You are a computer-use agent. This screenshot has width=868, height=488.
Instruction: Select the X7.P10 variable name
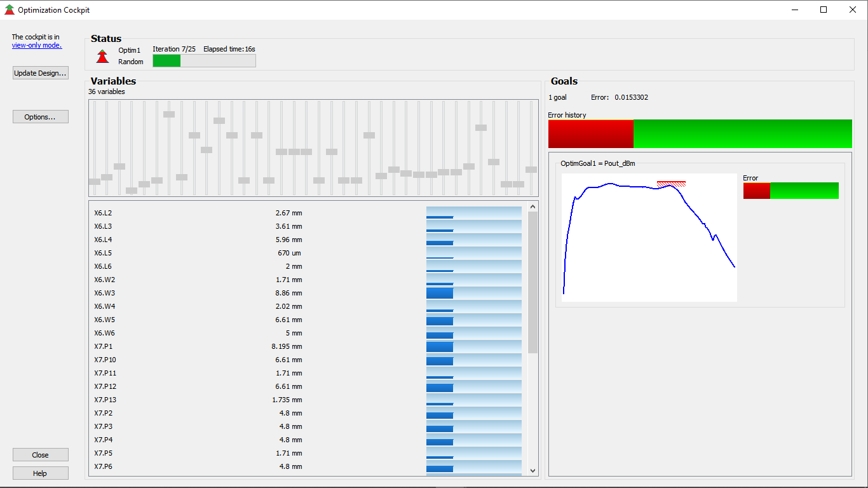(105, 360)
